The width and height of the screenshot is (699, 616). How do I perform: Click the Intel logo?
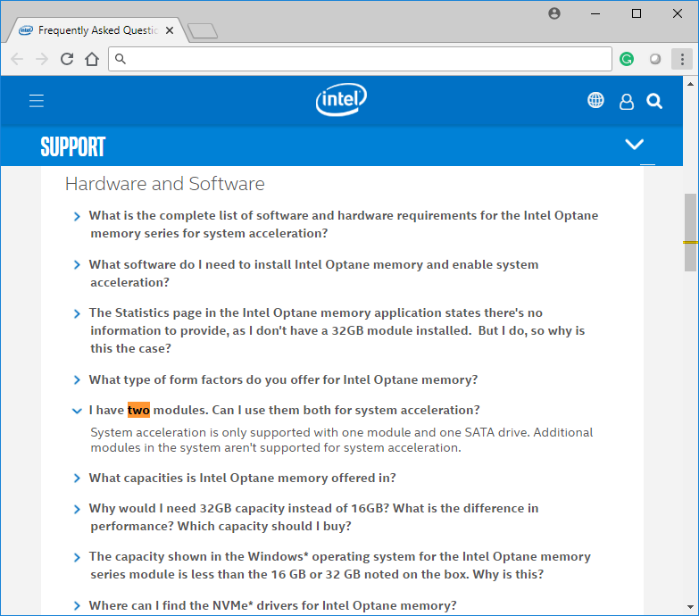[x=342, y=99]
